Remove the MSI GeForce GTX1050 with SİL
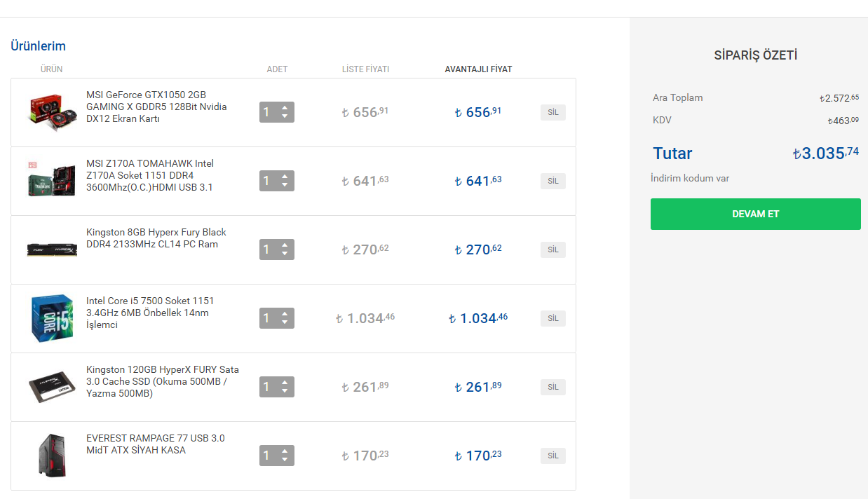The height and width of the screenshot is (499, 868). pyautogui.click(x=552, y=112)
